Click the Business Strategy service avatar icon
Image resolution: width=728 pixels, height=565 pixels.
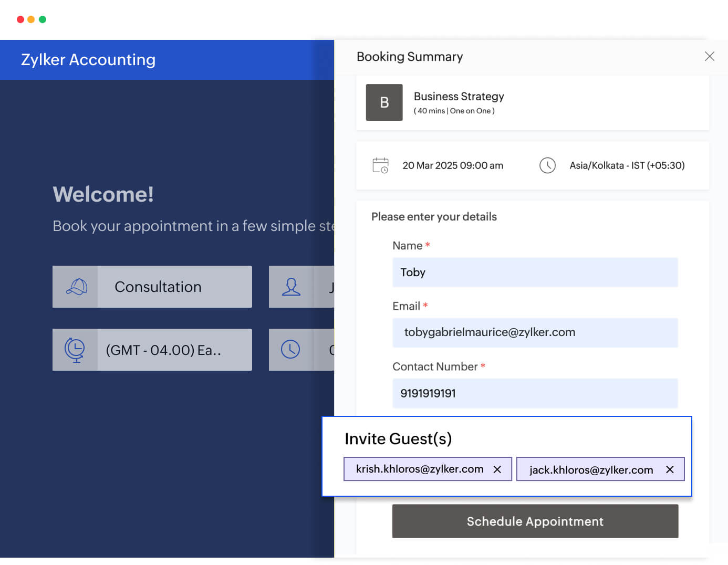pyautogui.click(x=384, y=102)
